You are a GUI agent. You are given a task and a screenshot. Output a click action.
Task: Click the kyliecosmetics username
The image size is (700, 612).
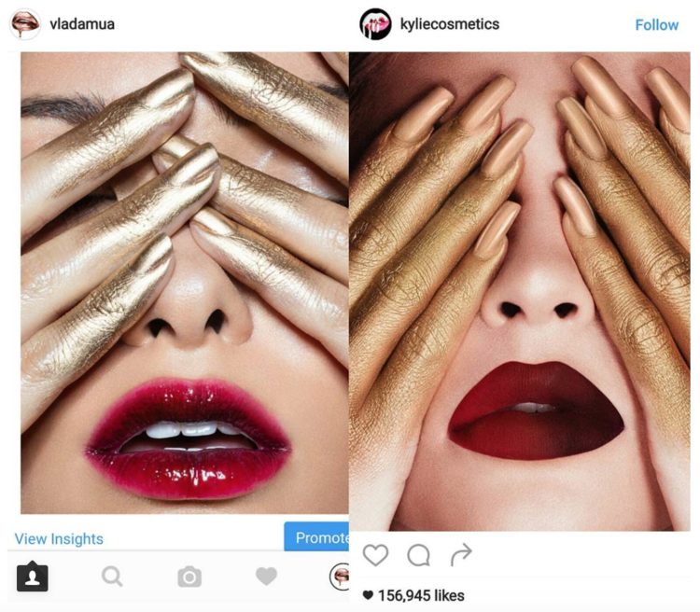(450, 24)
